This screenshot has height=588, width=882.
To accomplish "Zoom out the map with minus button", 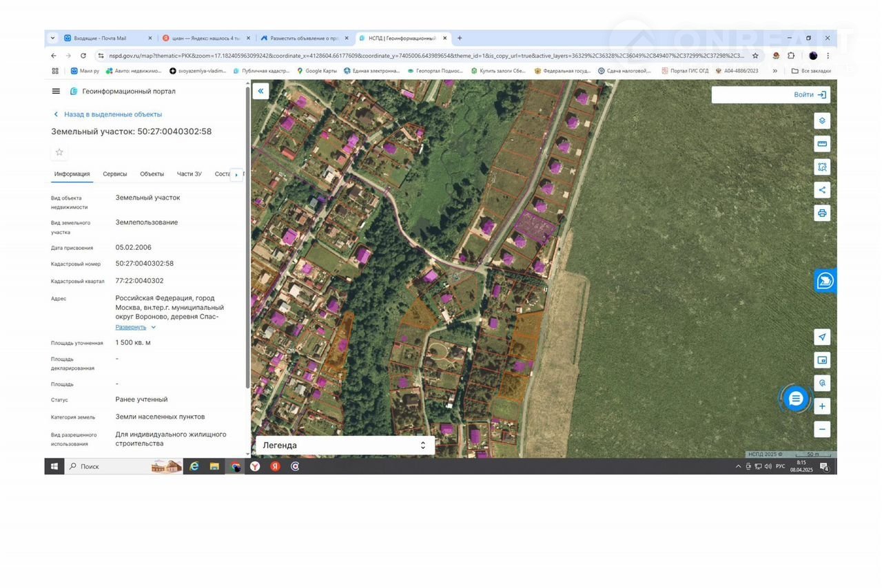I will pyautogui.click(x=821, y=430).
